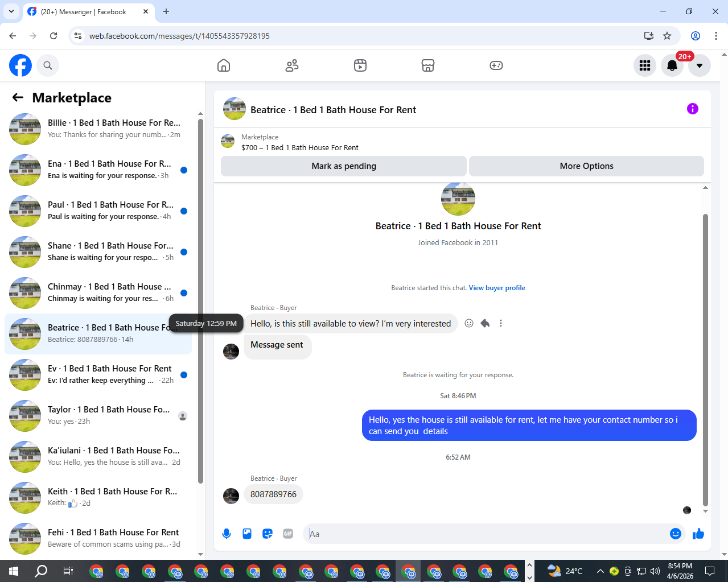Open Windows taskbar search

[41, 571]
